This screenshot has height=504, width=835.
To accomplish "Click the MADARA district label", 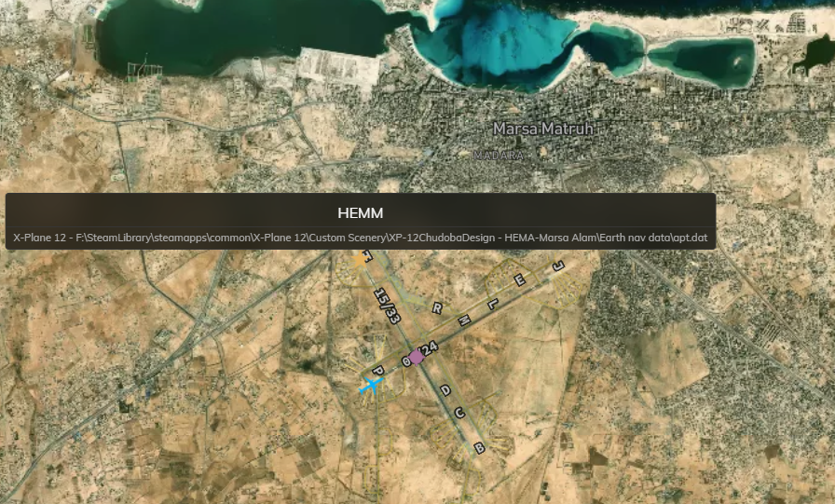I will 499,156.
